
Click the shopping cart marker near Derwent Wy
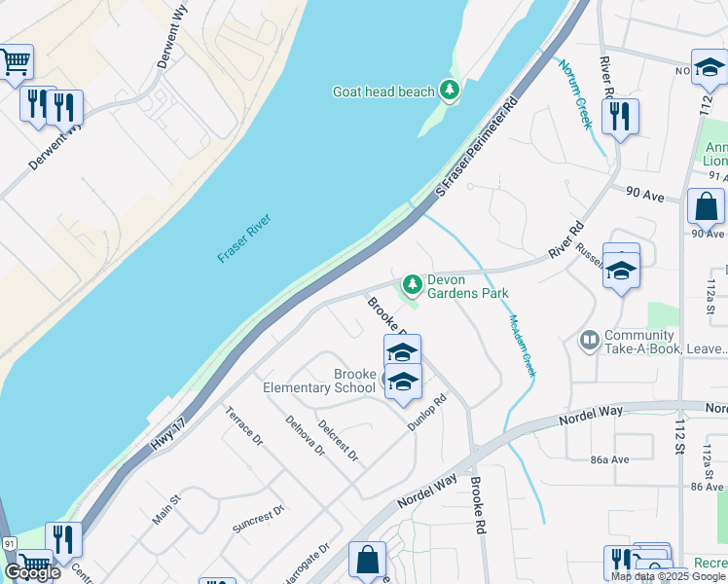click(x=17, y=62)
